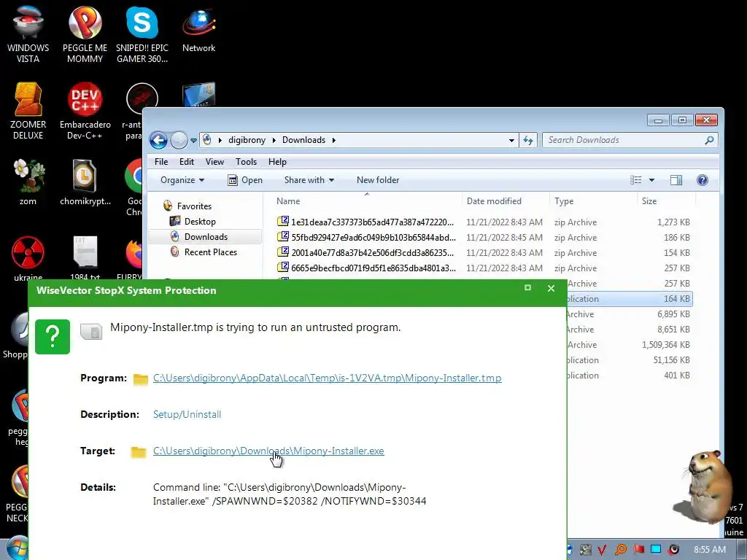Open the File menu
The height and width of the screenshot is (560, 747).
click(161, 162)
